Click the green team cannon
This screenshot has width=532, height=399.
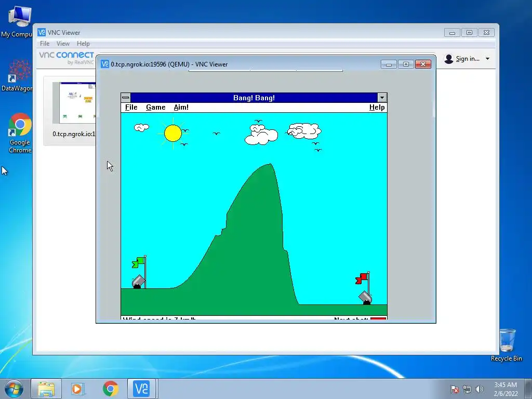coord(138,282)
